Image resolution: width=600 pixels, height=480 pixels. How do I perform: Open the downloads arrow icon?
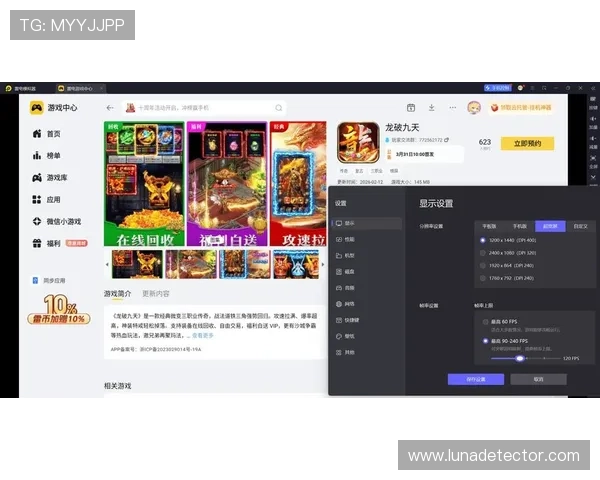431,108
